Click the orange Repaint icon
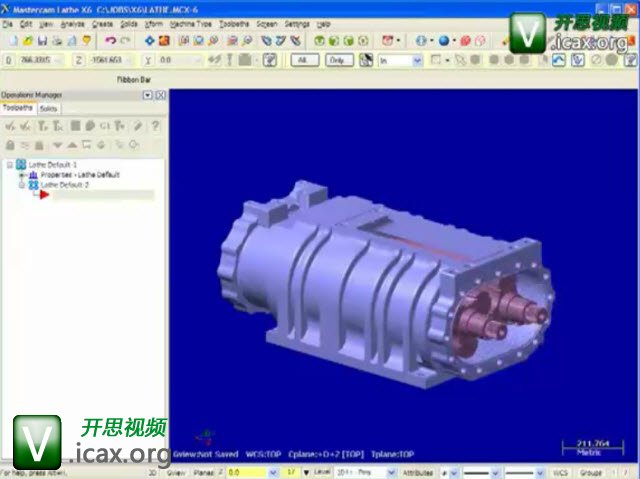This screenshot has width=640, height=479. pos(164,40)
